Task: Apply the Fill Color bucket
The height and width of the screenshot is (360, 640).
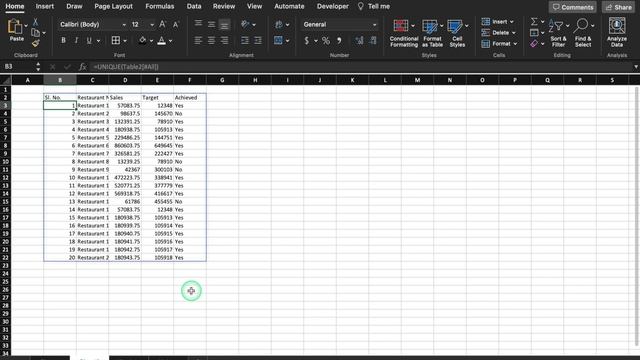Action: pos(142,40)
